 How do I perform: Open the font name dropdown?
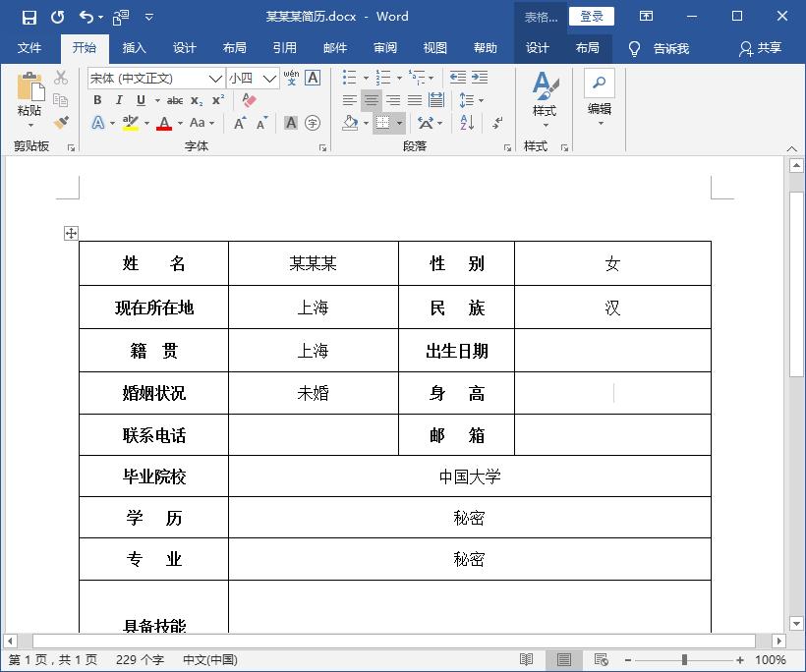pyautogui.click(x=215, y=78)
